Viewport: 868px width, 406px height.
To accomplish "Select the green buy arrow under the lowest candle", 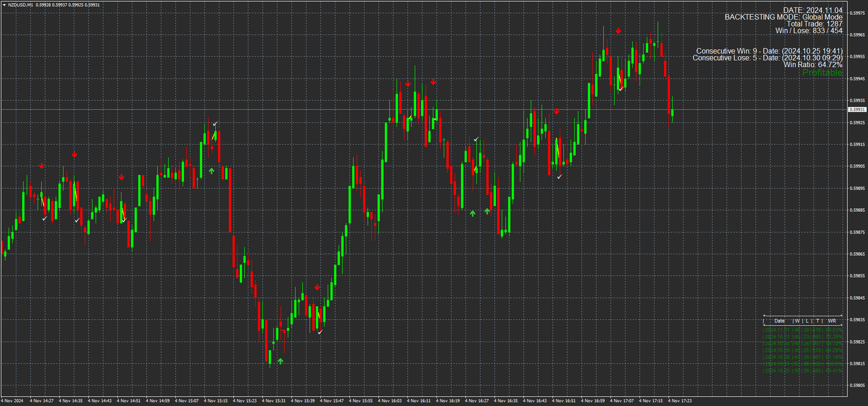I will pyautogui.click(x=280, y=361).
